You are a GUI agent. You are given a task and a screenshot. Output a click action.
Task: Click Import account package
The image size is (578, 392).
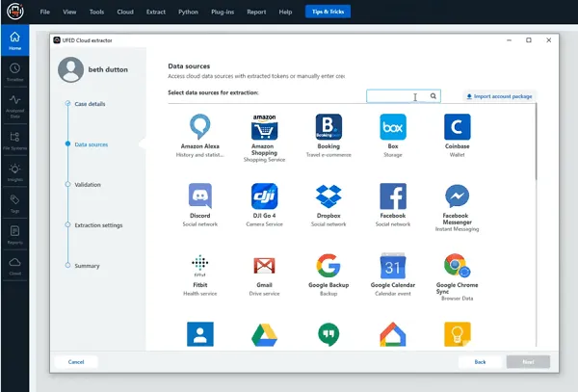(499, 96)
